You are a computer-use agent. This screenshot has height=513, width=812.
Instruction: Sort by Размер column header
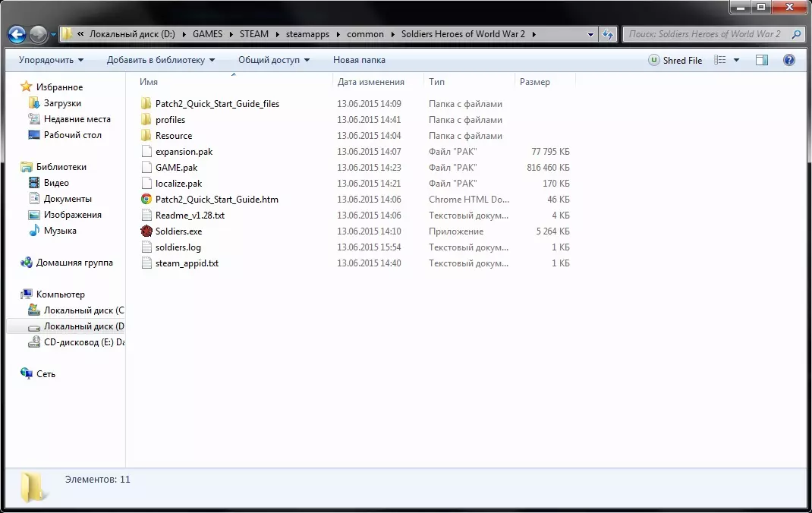tap(535, 82)
